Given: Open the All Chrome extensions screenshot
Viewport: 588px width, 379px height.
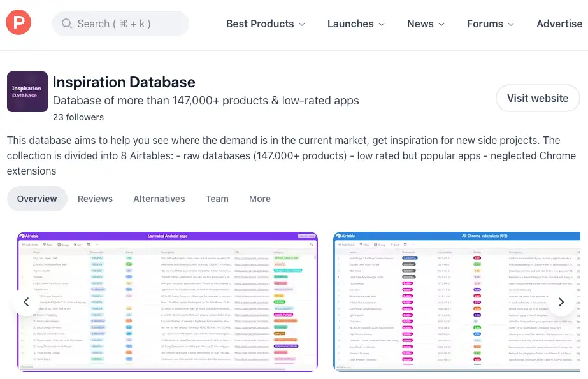Looking at the screenshot, I should click(x=457, y=302).
